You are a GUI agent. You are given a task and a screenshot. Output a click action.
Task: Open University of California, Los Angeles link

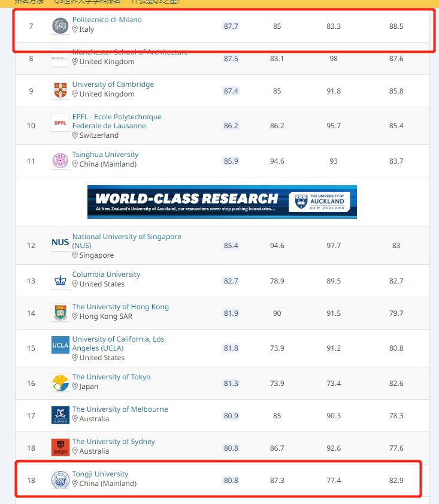click(118, 343)
